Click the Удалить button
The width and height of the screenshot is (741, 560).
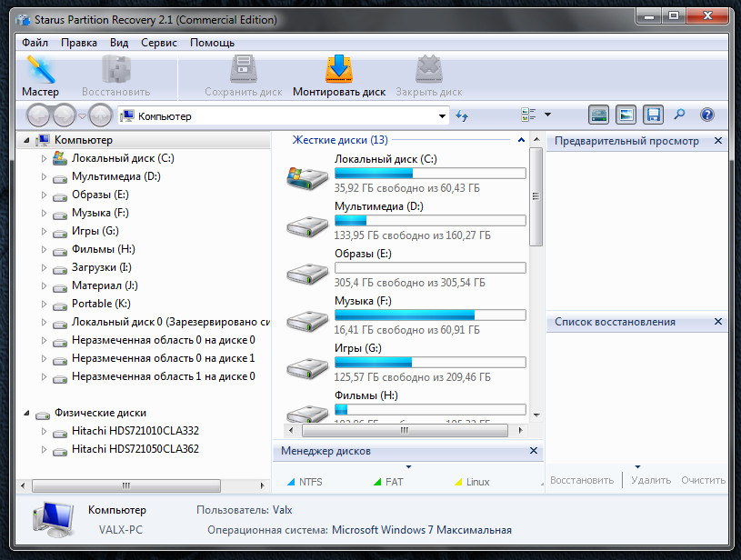click(651, 480)
